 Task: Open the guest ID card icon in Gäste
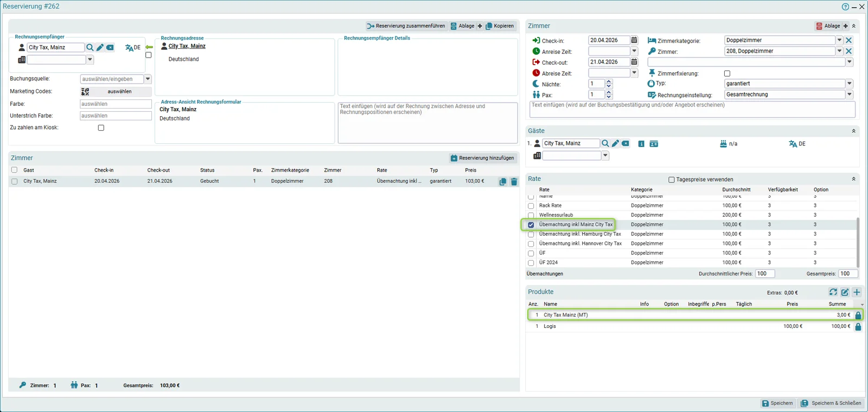point(654,144)
